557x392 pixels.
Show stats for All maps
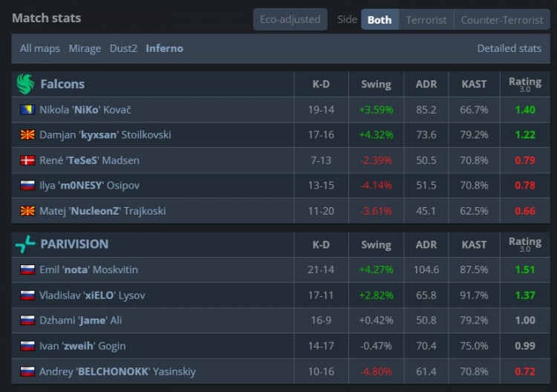point(40,48)
